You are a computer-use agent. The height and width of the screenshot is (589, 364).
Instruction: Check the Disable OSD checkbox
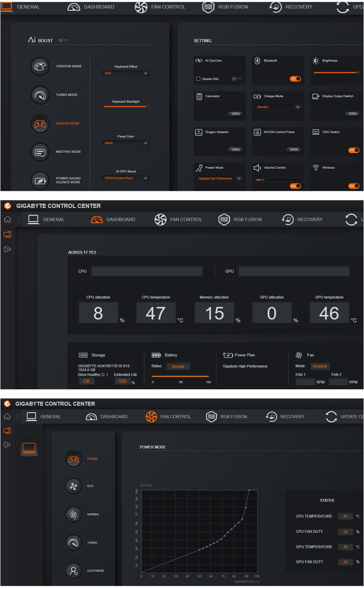(x=199, y=79)
